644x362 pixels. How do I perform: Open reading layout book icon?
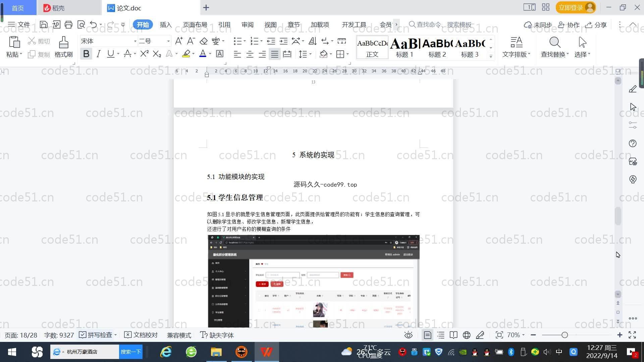(453, 335)
